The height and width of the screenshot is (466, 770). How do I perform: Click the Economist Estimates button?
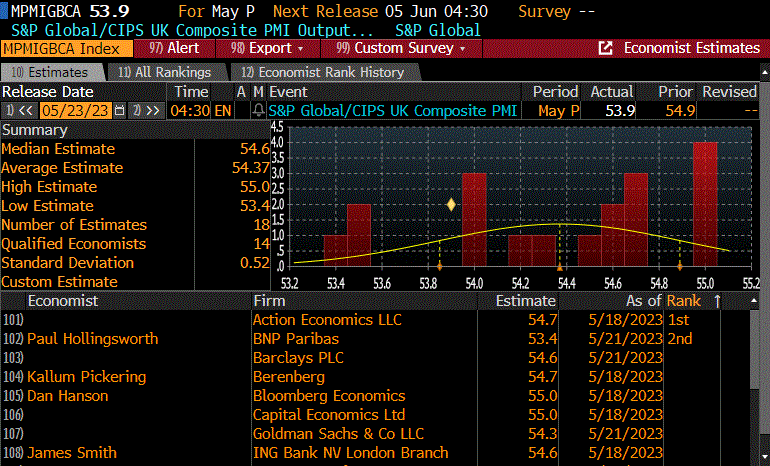point(691,48)
